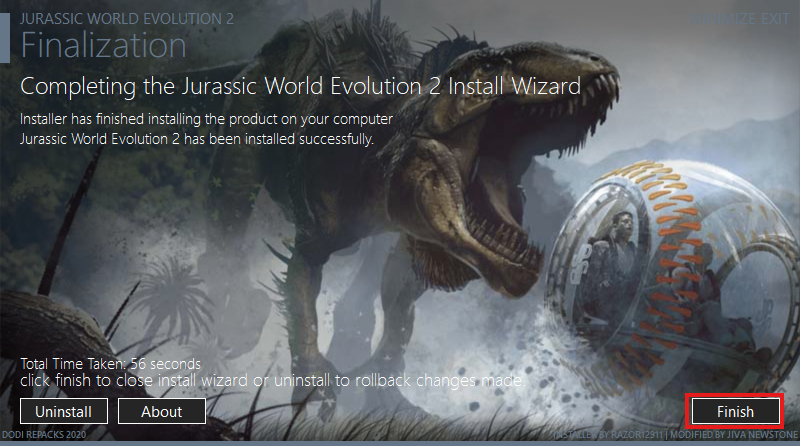This screenshot has width=800, height=446.
Task: Click 'Total Time Taken: 56 seconds' text
Action: [x=111, y=364]
